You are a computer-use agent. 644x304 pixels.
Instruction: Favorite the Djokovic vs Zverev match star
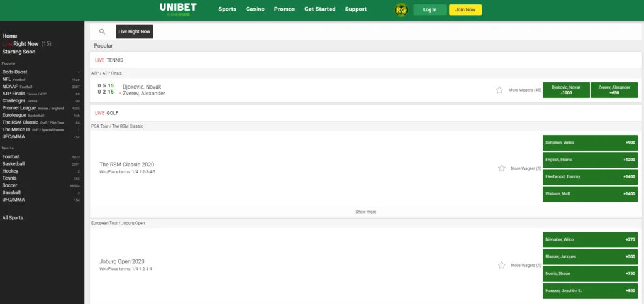pyautogui.click(x=499, y=90)
